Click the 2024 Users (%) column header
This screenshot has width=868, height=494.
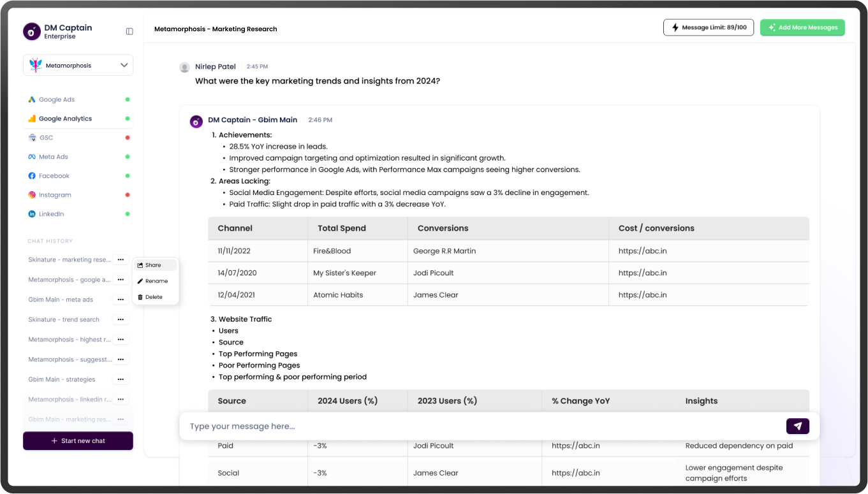tap(348, 401)
